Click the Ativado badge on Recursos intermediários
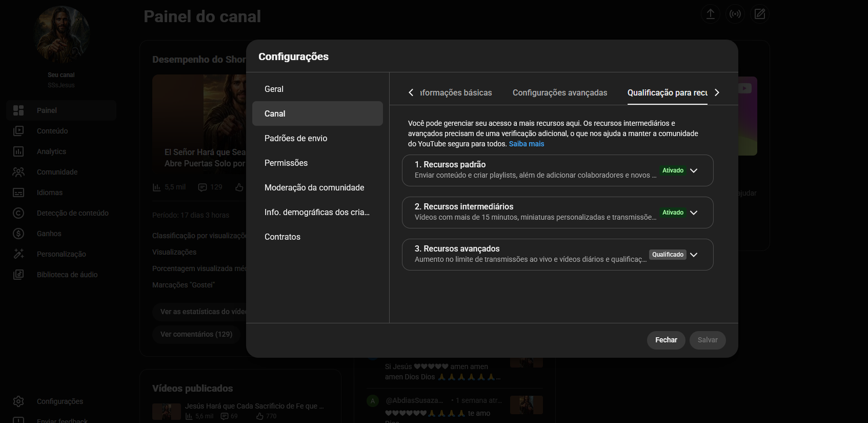Screen dimensions: 868x423 click(x=673, y=213)
